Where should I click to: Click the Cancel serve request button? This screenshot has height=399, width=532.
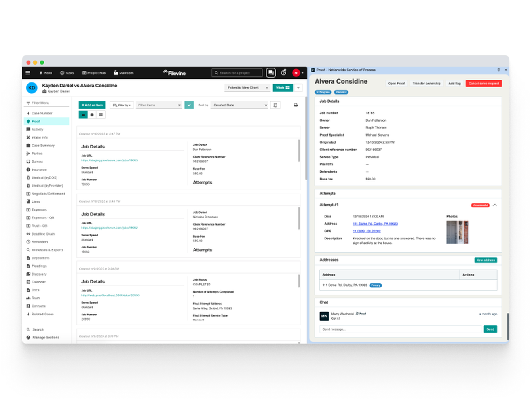[x=483, y=84]
